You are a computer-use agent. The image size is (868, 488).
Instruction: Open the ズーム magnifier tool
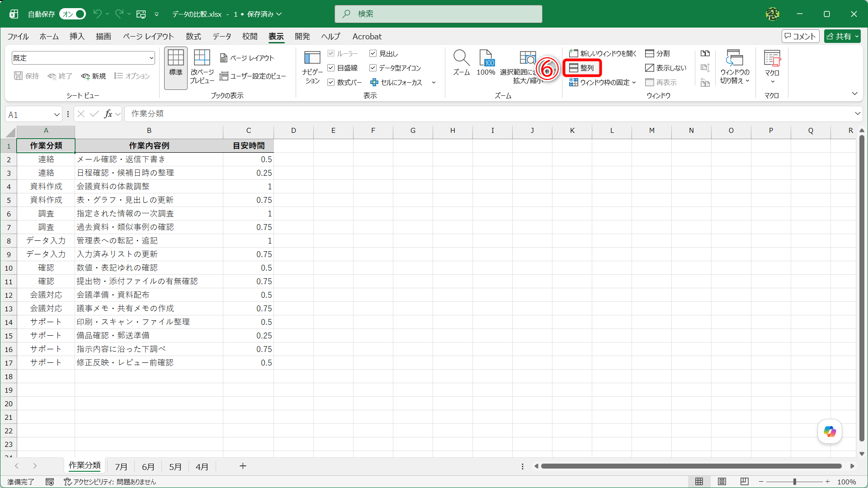461,62
